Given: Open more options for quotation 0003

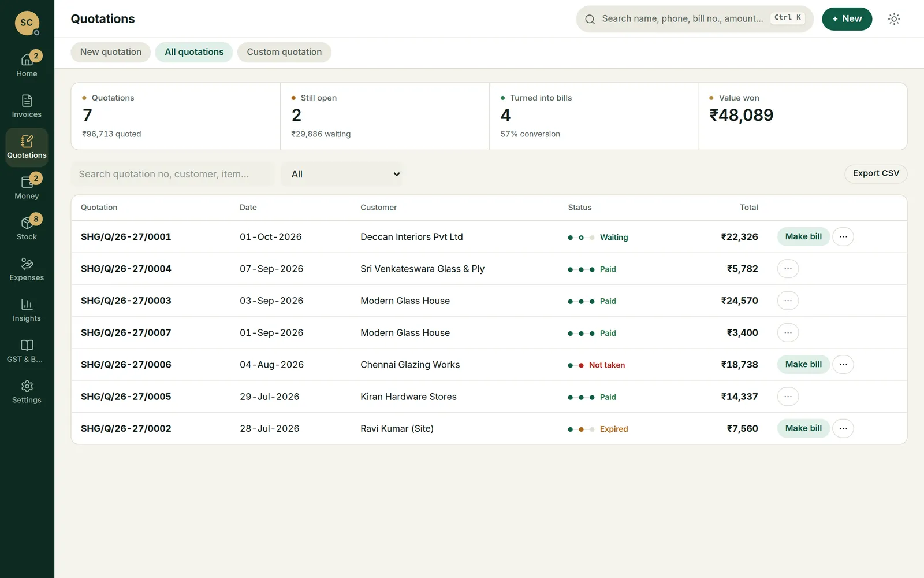Looking at the screenshot, I should pyautogui.click(x=788, y=301).
